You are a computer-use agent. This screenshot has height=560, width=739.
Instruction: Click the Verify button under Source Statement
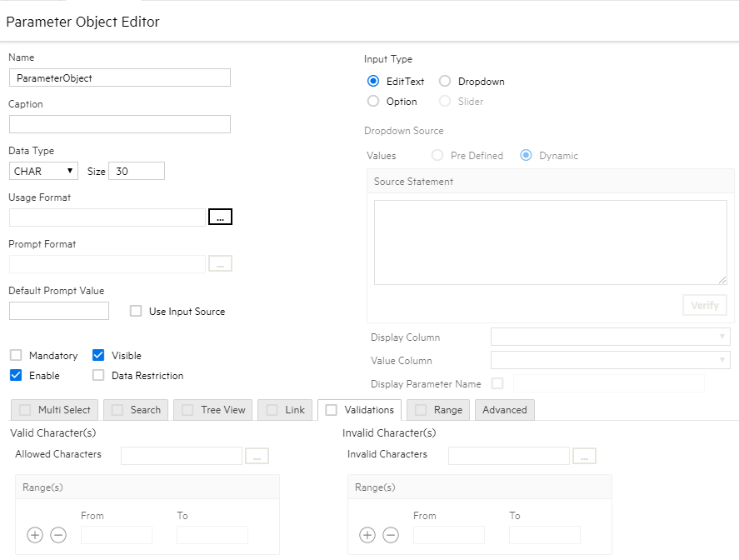tap(704, 305)
